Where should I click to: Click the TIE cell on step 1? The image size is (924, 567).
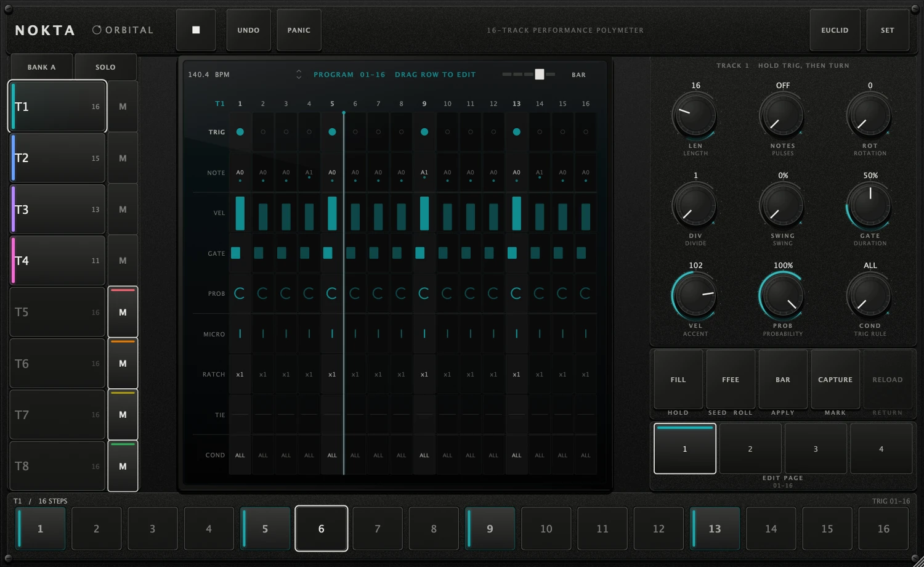(240, 415)
